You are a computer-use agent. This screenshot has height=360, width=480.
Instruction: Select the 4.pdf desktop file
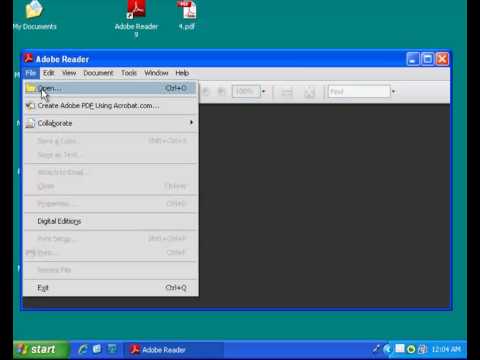(x=188, y=15)
